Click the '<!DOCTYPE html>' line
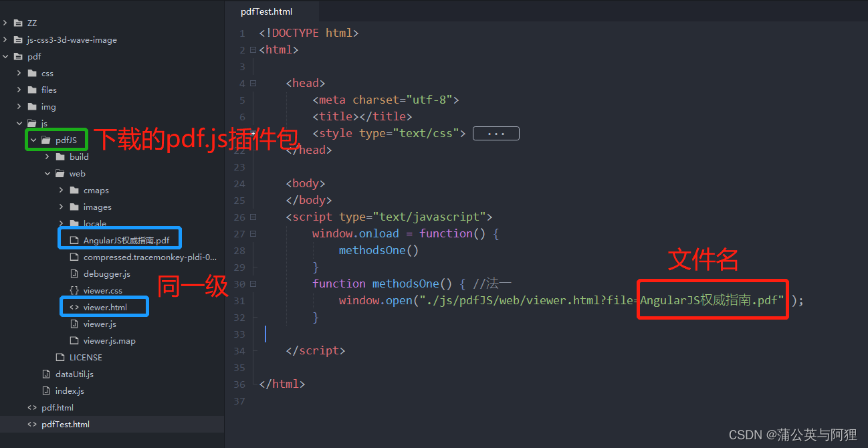The height and width of the screenshot is (448, 868). point(309,33)
